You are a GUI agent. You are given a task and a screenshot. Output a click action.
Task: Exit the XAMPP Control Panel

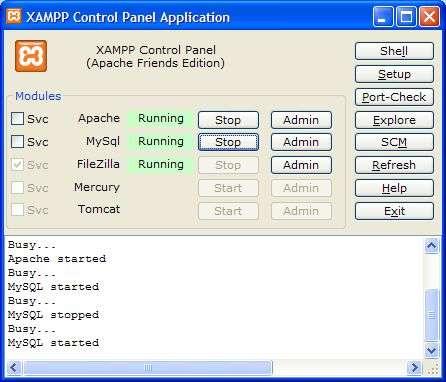click(x=394, y=211)
